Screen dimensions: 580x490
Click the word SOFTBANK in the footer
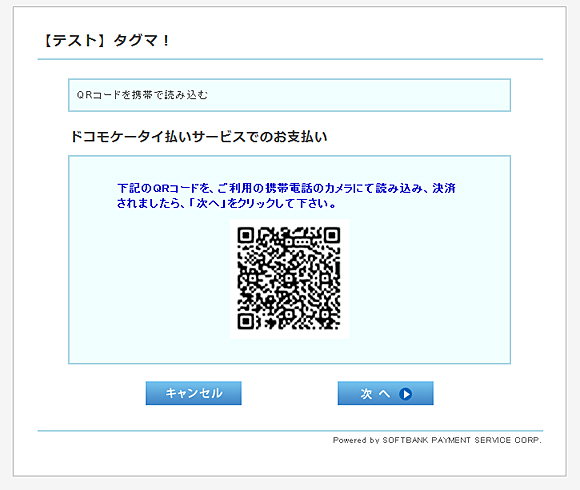tap(405, 440)
